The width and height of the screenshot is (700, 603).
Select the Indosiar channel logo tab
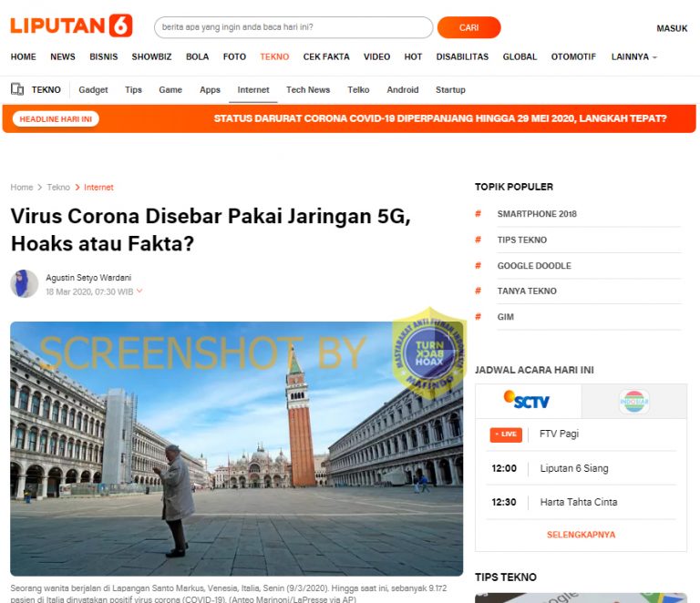[634, 401]
